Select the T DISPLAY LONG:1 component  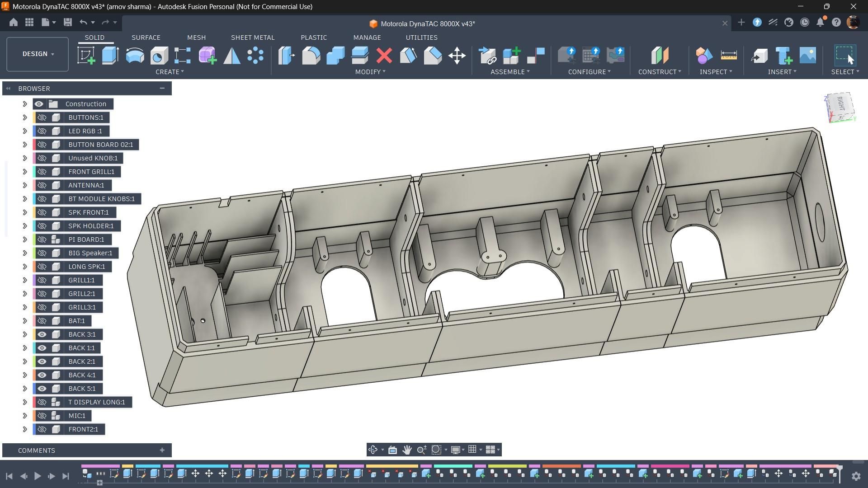[97, 402]
